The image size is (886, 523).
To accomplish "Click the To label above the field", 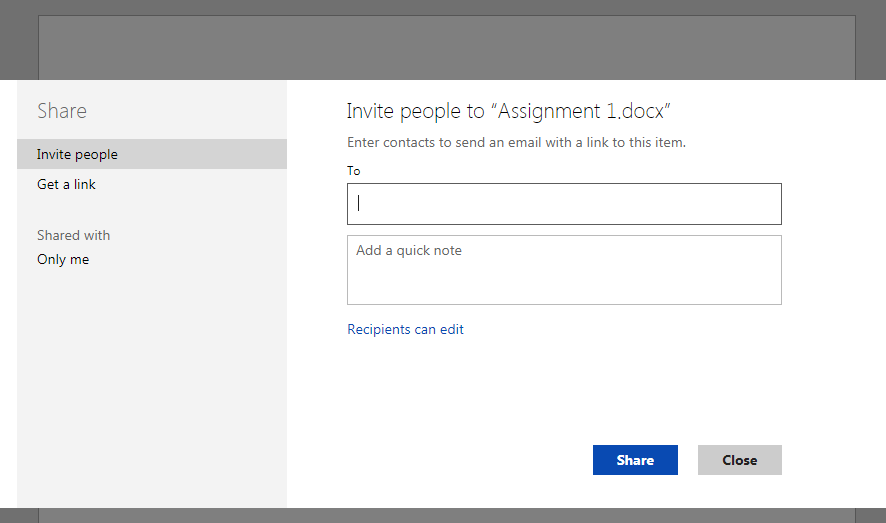I will tap(354, 171).
